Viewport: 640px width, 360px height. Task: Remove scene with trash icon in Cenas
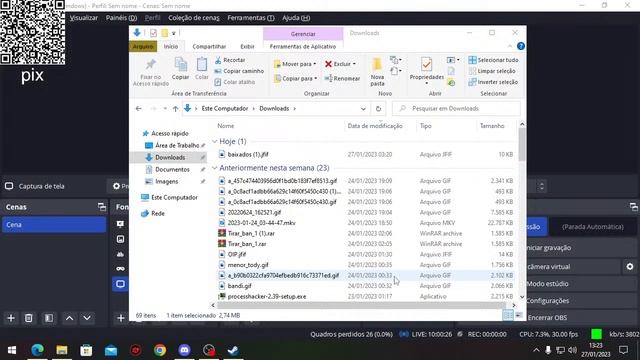pos(29,318)
